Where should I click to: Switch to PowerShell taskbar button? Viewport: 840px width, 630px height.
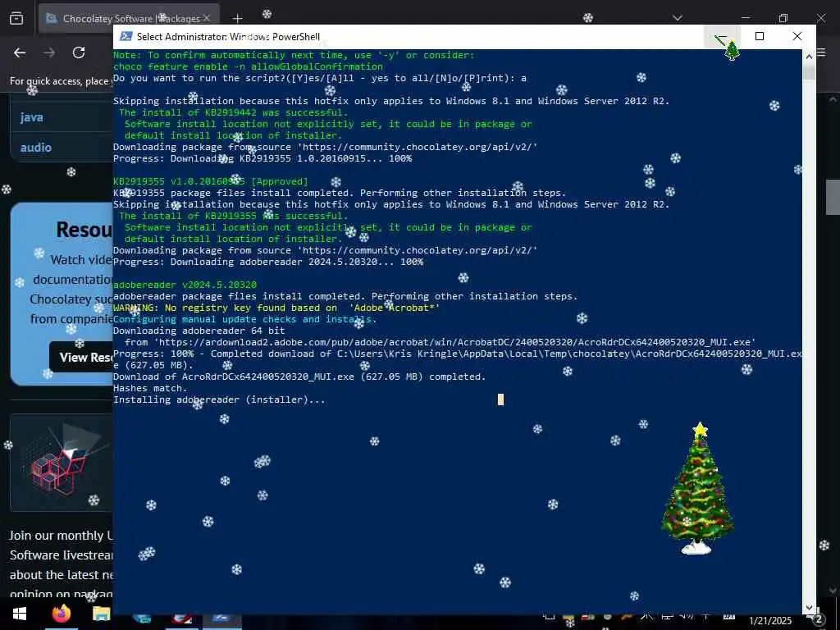[221, 619]
